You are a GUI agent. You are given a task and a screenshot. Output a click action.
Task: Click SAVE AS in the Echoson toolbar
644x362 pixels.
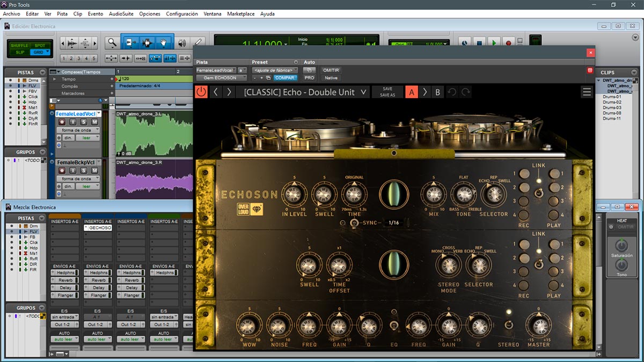coord(387,95)
